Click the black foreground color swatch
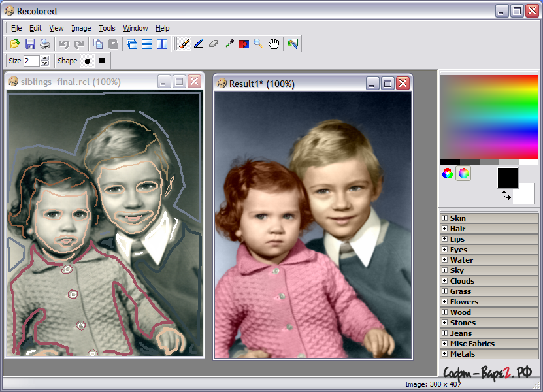The height and width of the screenshot is (392, 543). point(508,178)
